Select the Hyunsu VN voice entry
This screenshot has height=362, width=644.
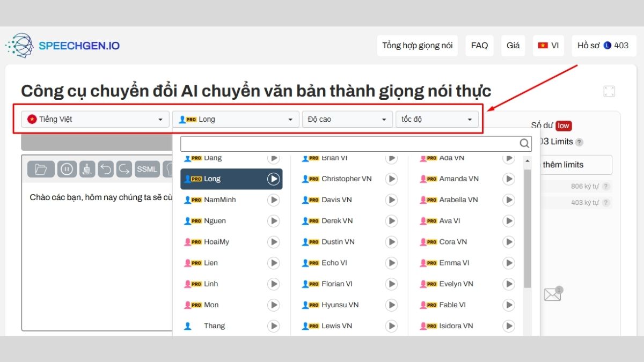pyautogui.click(x=349, y=305)
